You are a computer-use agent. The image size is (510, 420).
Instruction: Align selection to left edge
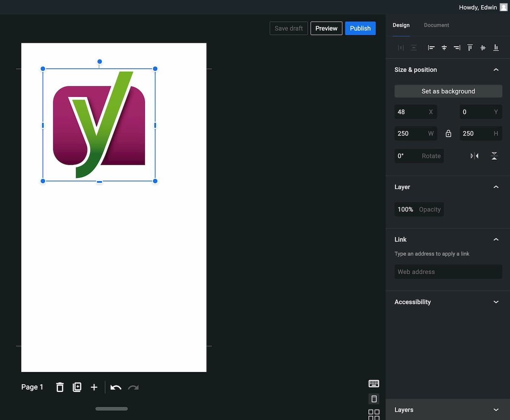[431, 48]
